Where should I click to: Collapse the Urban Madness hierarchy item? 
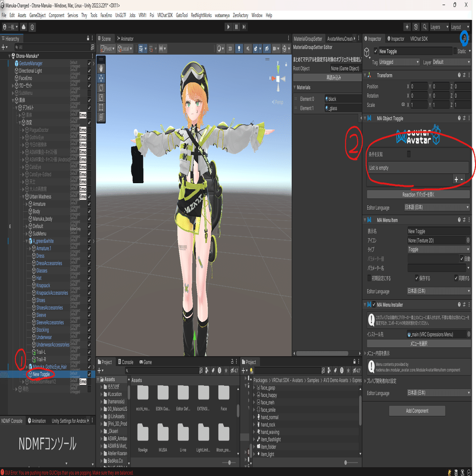(x=23, y=197)
